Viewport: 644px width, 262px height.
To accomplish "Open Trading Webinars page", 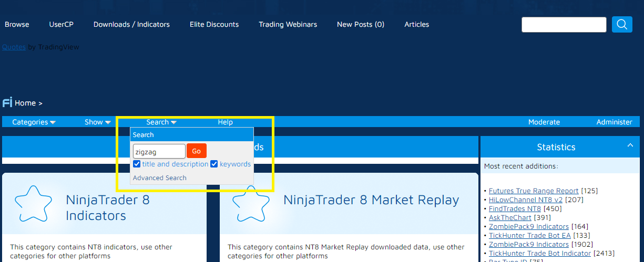I will coord(288,24).
